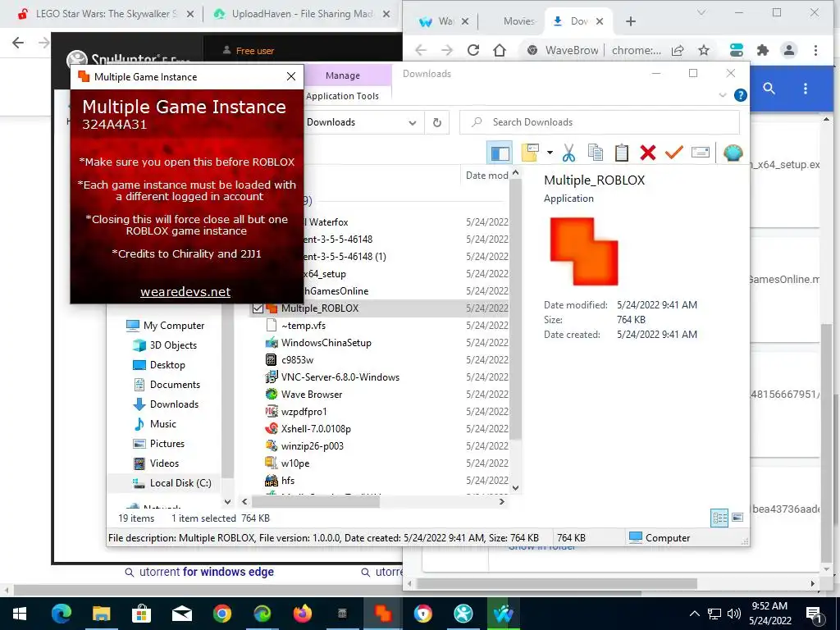Select the c9853w file
The width and height of the screenshot is (840, 630).
(297, 359)
